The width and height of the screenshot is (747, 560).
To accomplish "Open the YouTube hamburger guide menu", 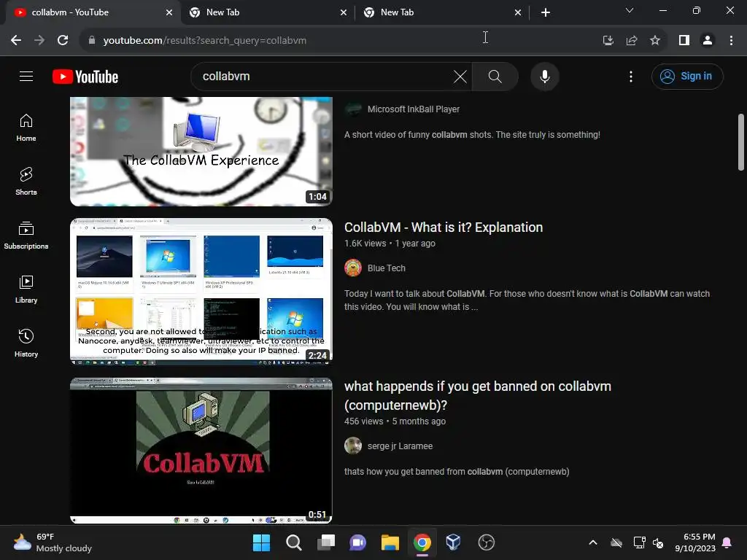I will coord(26,76).
